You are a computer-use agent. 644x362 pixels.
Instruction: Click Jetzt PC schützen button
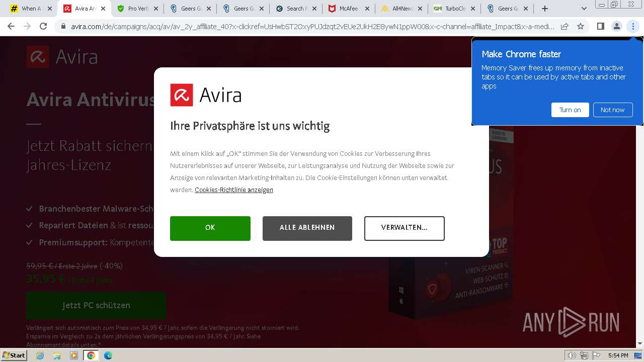[96, 305]
